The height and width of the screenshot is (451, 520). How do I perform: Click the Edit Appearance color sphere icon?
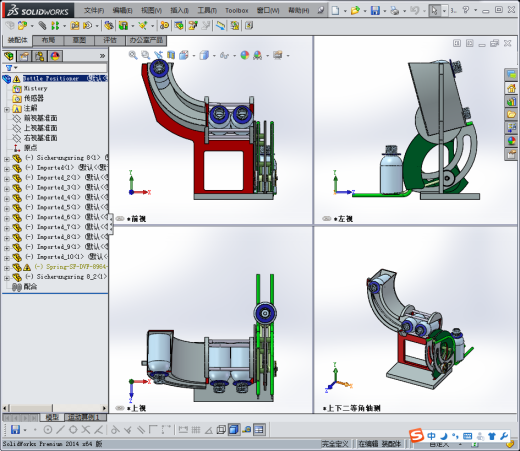click(245, 55)
